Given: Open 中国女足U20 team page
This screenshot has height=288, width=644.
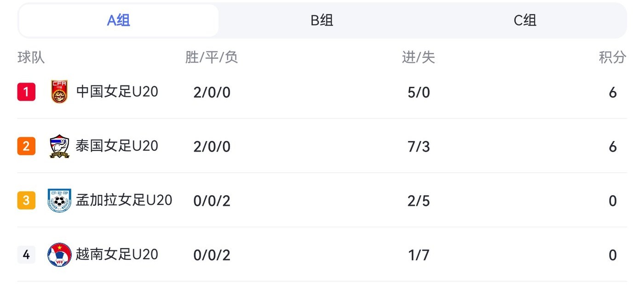Looking at the screenshot, I should [x=117, y=92].
